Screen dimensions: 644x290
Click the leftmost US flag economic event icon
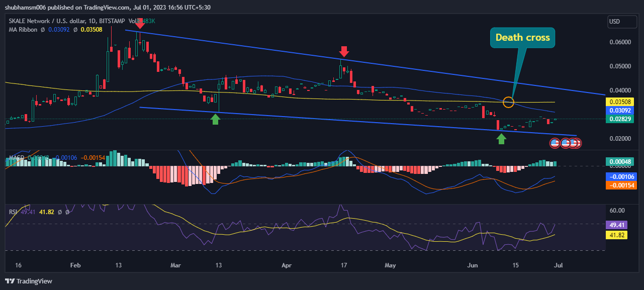pyautogui.click(x=555, y=143)
